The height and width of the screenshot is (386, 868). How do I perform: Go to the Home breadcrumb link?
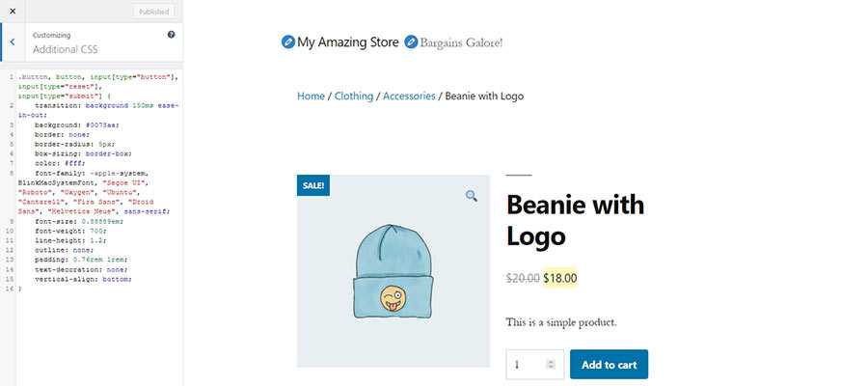(311, 96)
